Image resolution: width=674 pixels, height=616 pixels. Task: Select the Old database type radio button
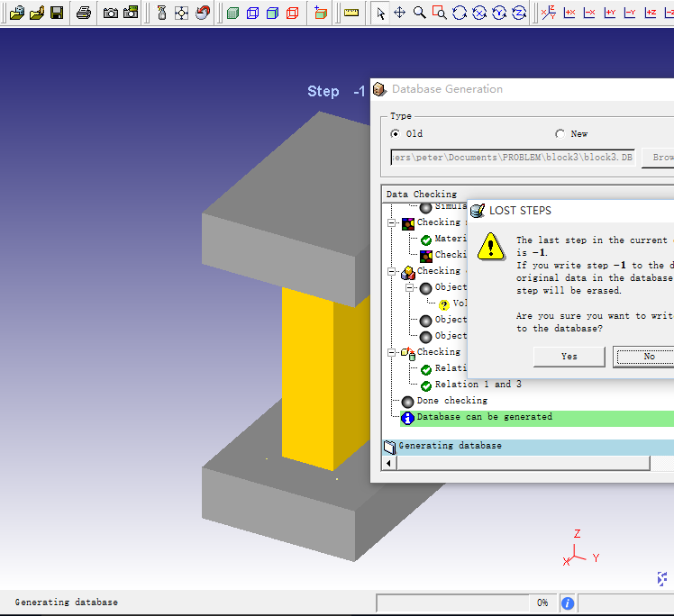click(395, 134)
